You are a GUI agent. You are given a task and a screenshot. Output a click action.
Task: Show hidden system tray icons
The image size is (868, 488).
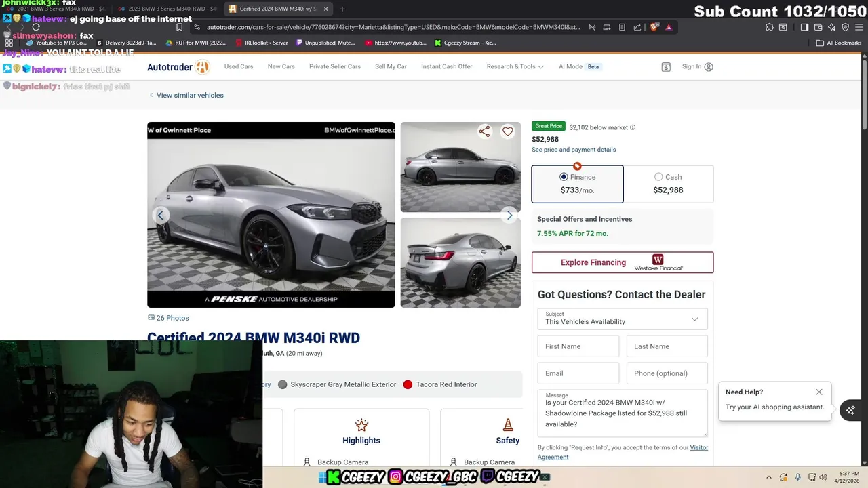768,477
